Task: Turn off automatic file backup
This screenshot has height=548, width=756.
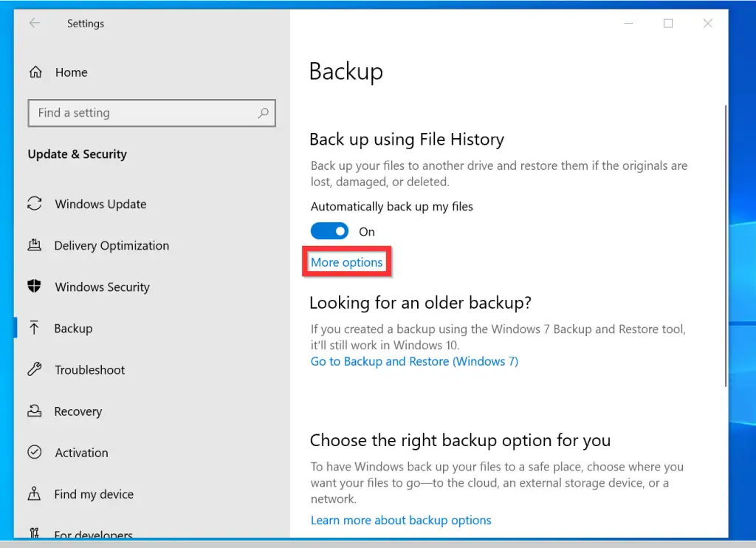Action: tap(329, 230)
